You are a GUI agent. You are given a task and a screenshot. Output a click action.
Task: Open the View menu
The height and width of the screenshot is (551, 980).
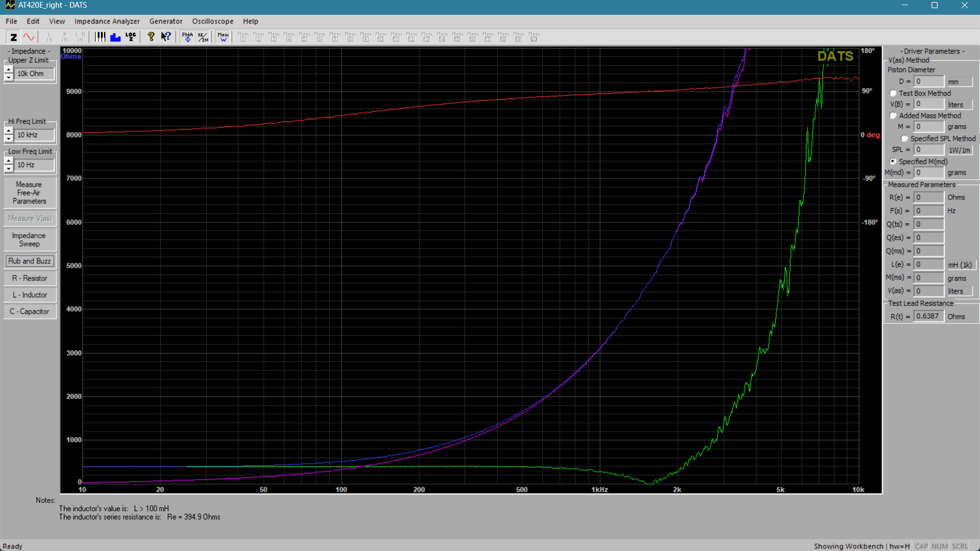pyautogui.click(x=57, y=21)
